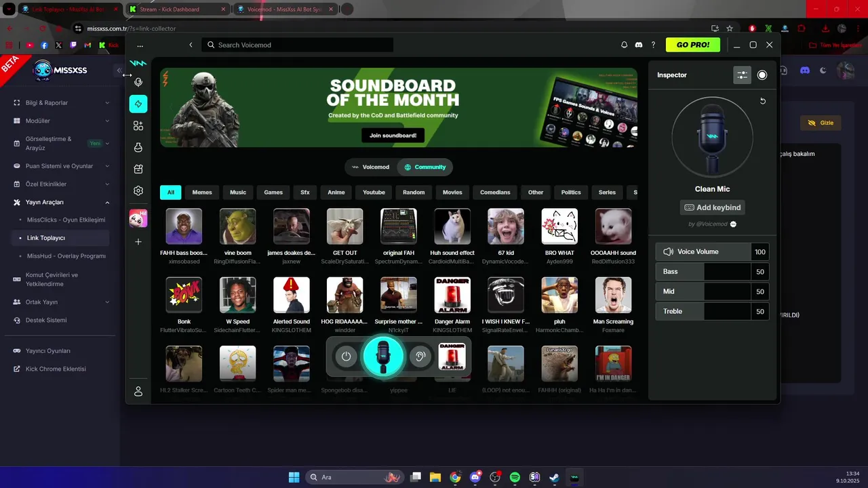This screenshot has height=488, width=868.
Task: Click the Inspector record circle icon
Action: pyautogui.click(x=762, y=75)
